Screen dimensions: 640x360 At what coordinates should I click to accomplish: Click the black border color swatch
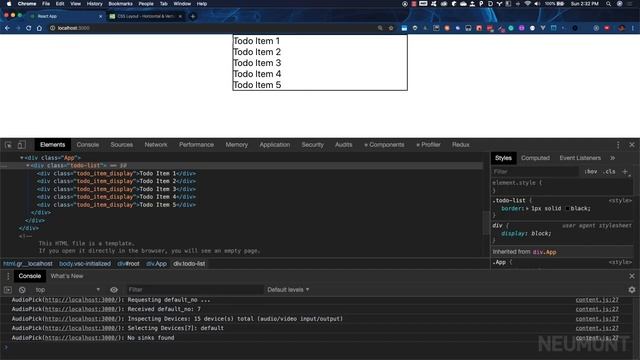(567, 209)
